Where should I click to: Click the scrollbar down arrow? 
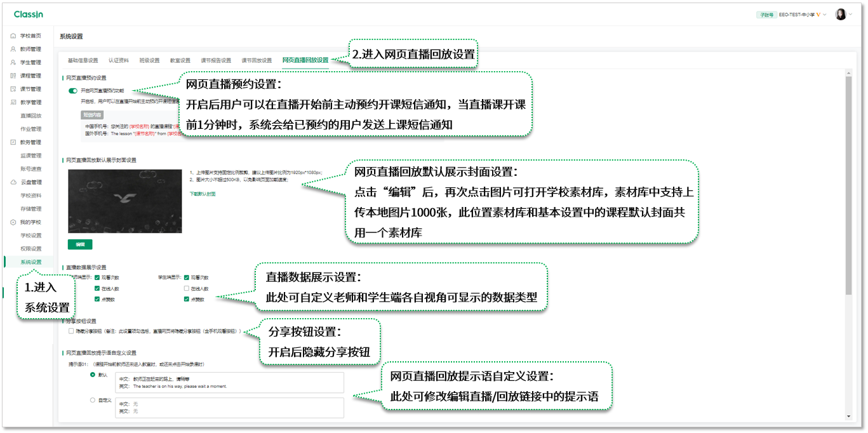click(849, 416)
